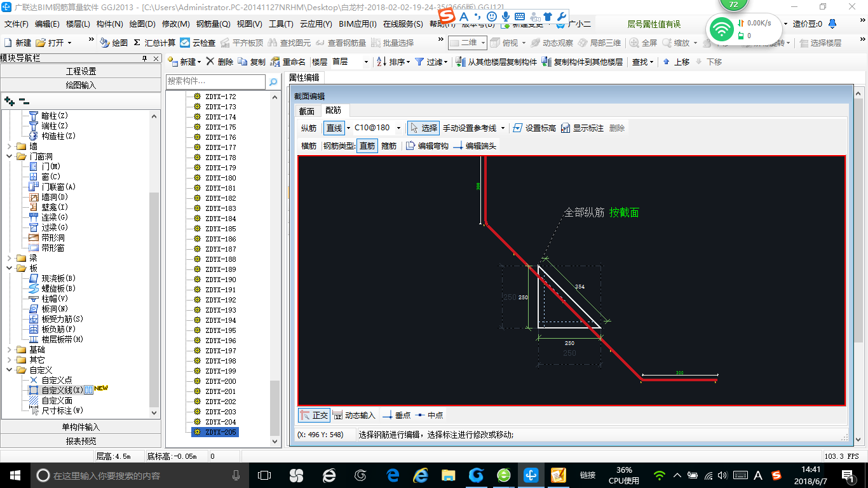Click collapse-all minus icon in navigation panel
The width and height of the screenshot is (868, 488).
click(24, 101)
